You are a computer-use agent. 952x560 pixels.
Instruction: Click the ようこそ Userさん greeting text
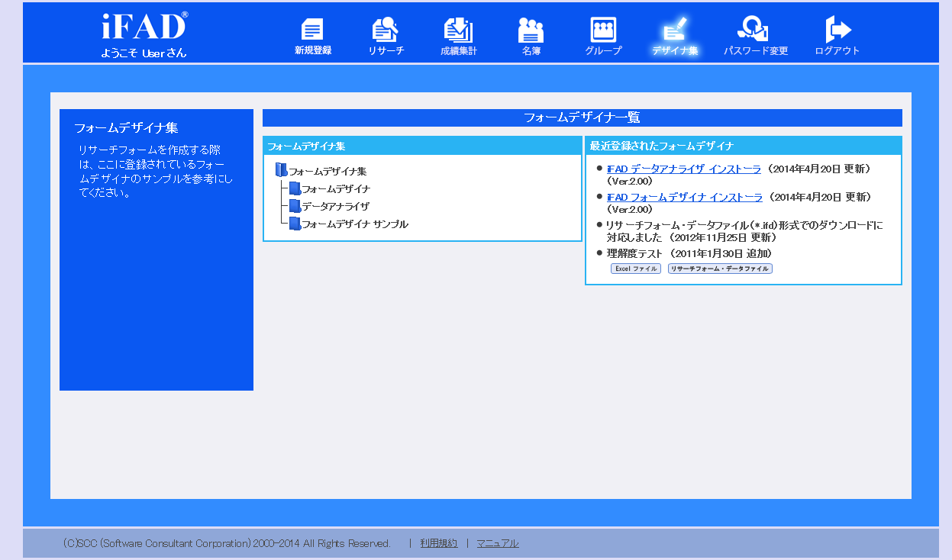coord(144,53)
